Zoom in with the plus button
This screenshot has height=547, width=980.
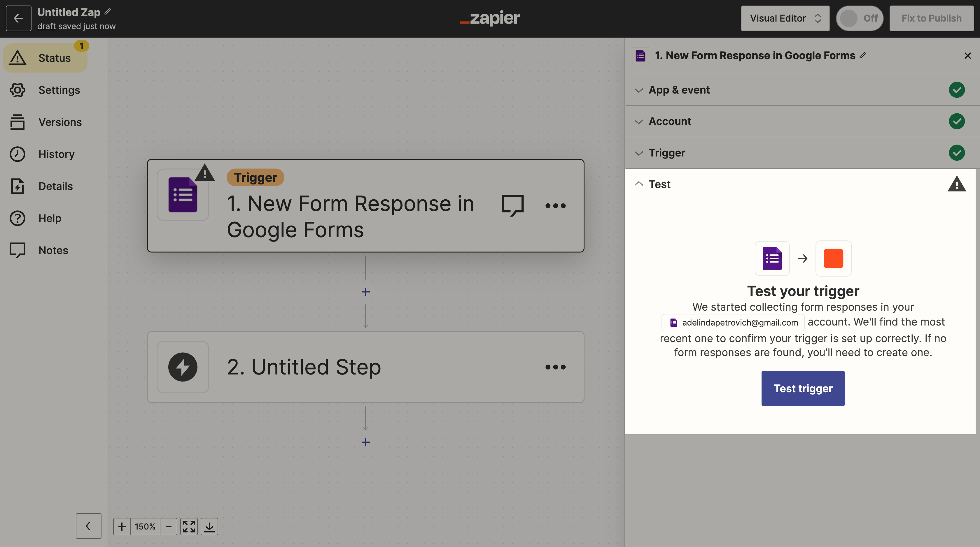tap(122, 527)
